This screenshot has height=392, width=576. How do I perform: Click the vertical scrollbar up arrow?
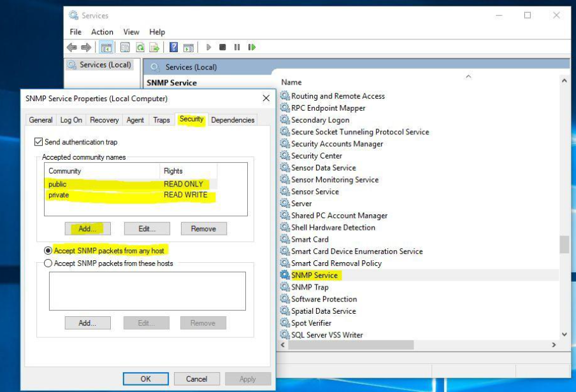click(x=565, y=80)
